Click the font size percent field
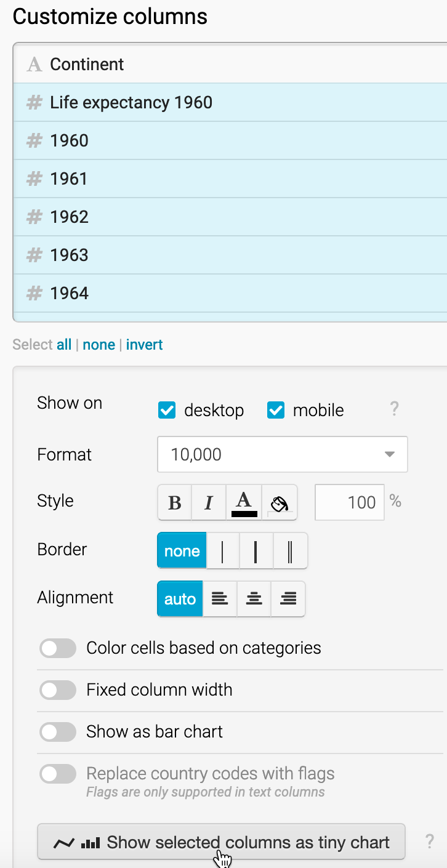Screen dimensions: 447x868 349,502
